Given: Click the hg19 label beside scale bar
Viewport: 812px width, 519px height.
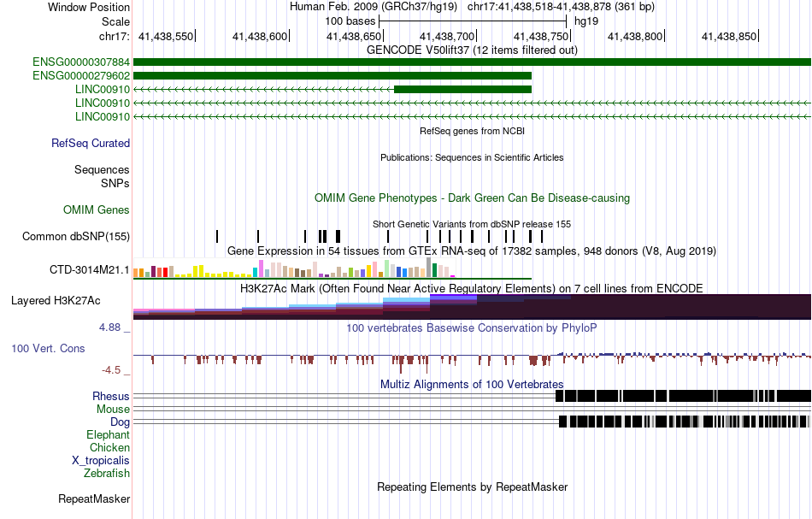Looking at the screenshot, I should 586,21.
